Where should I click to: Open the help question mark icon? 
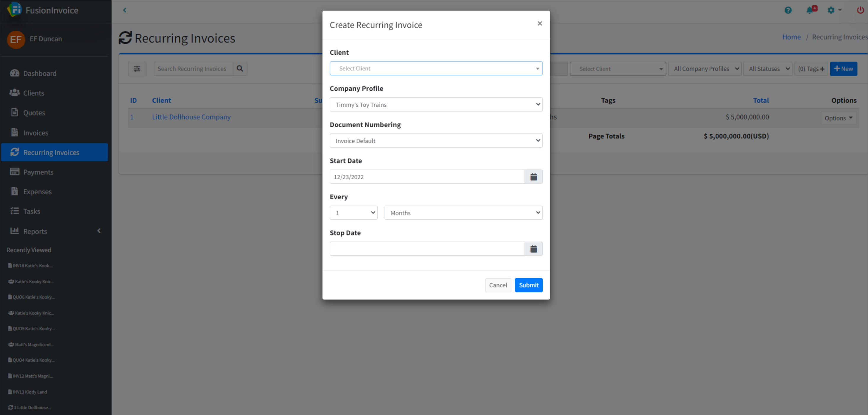(788, 10)
